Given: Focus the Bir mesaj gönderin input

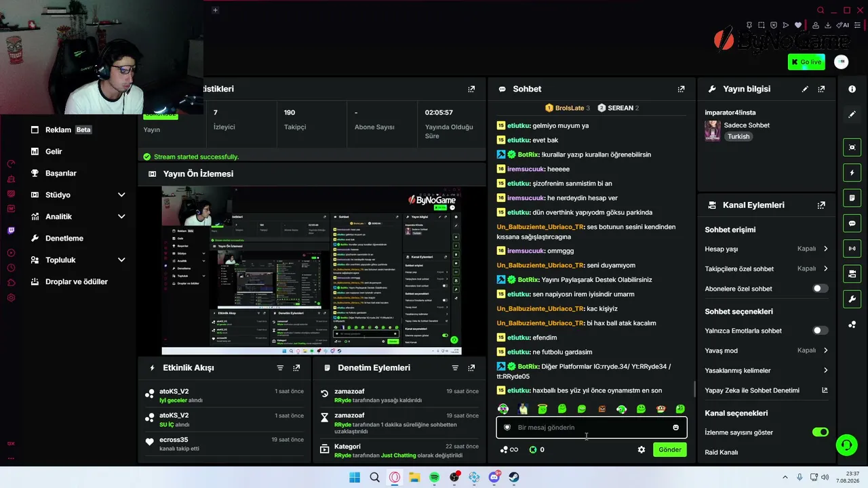Looking at the screenshot, I should tap(591, 428).
